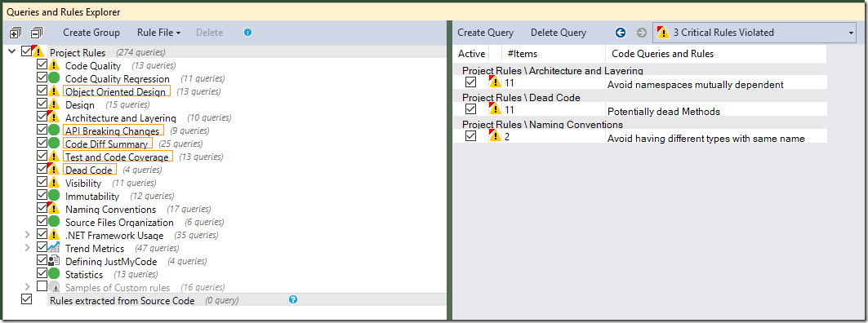Viewport: 868px width, 323px height.
Task: Click the grayed forward arrow icon
Action: pyautogui.click(x=642, y=33)
